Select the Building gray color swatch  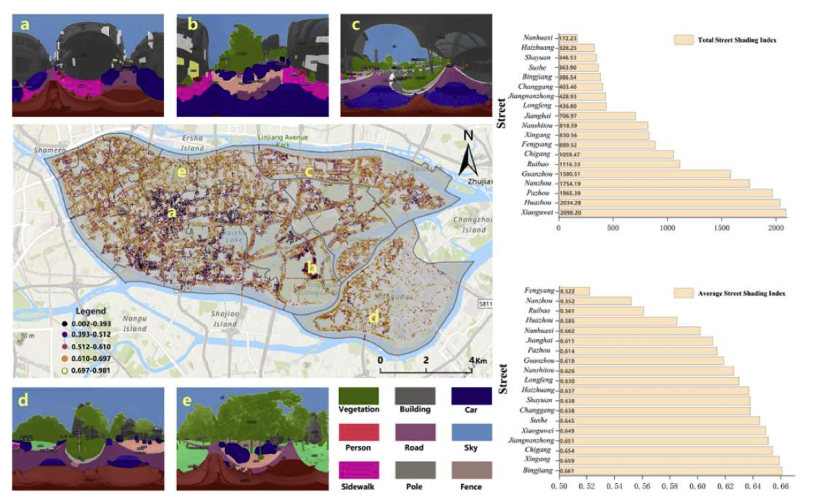pyautogui.click(x=416, y=397)
